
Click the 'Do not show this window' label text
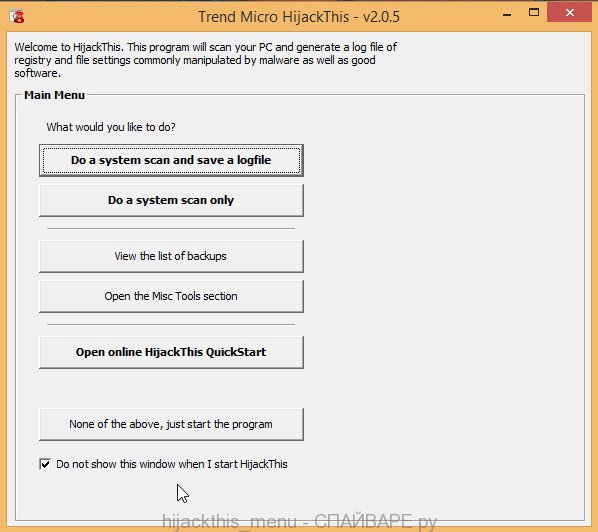coord(172,464)
